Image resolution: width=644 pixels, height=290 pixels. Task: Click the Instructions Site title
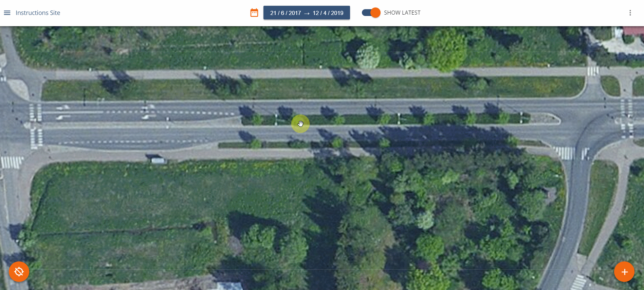38,13
